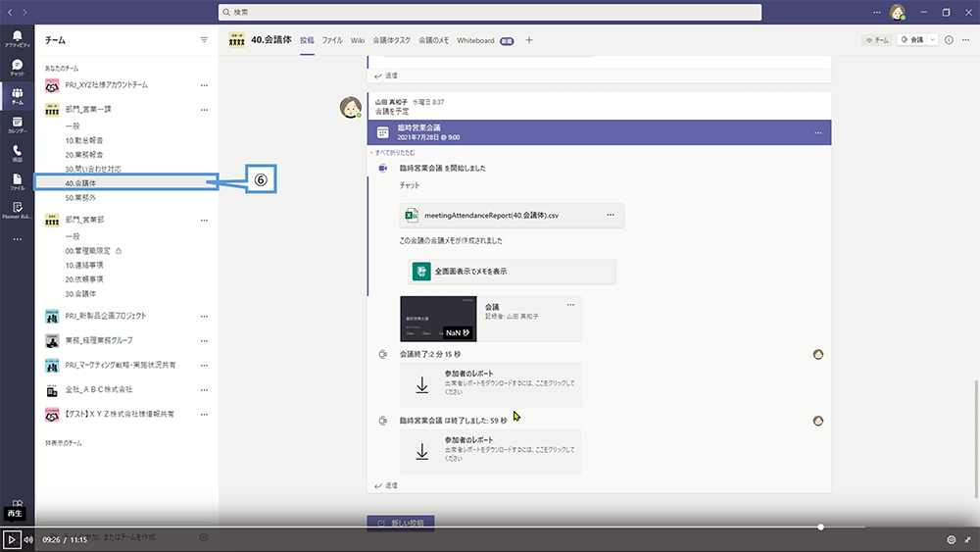Click the 検索 search field
This screenshot has width=980, height=552.
490,12
